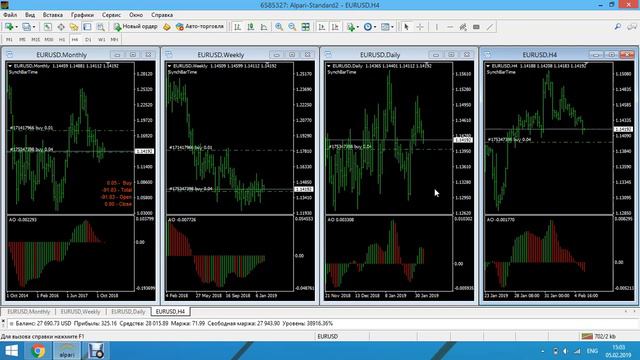Zoom in on the chart
The height and width of the screenshot is (360, 640).
coord(279,27)
